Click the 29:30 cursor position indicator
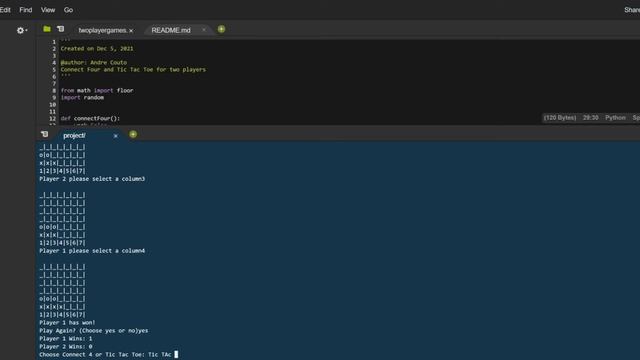This screenshot has width=640, height=360. [590, 118]
